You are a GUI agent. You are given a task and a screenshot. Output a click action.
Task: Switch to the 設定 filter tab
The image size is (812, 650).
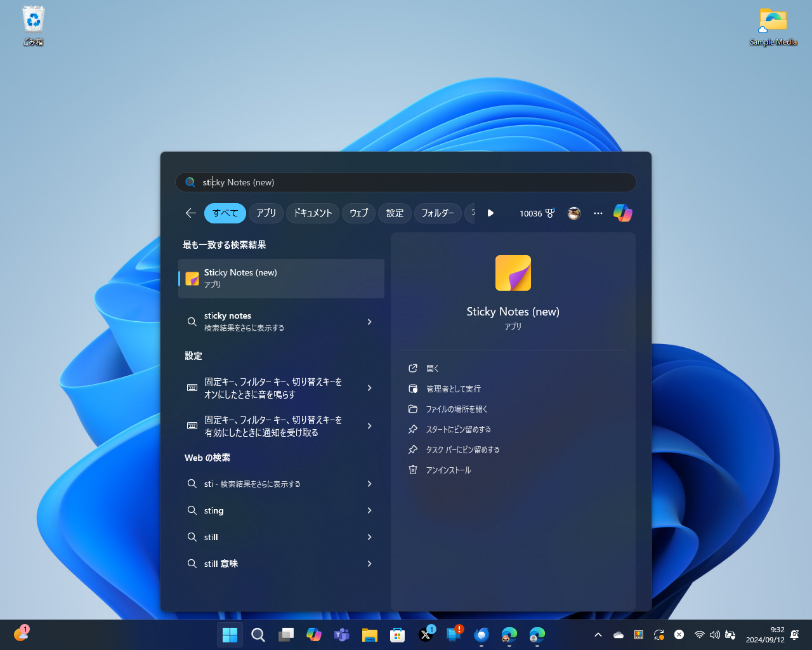click(x=395, y=213)
